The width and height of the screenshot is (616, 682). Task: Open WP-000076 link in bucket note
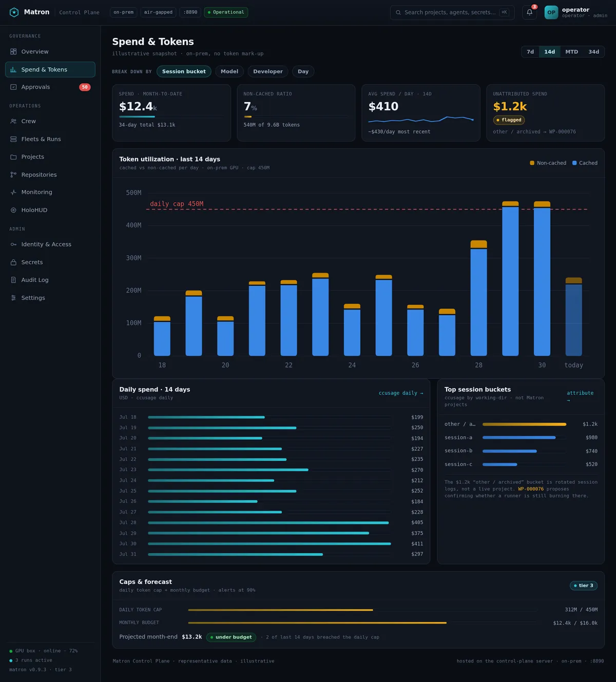[x=531, y=489]
